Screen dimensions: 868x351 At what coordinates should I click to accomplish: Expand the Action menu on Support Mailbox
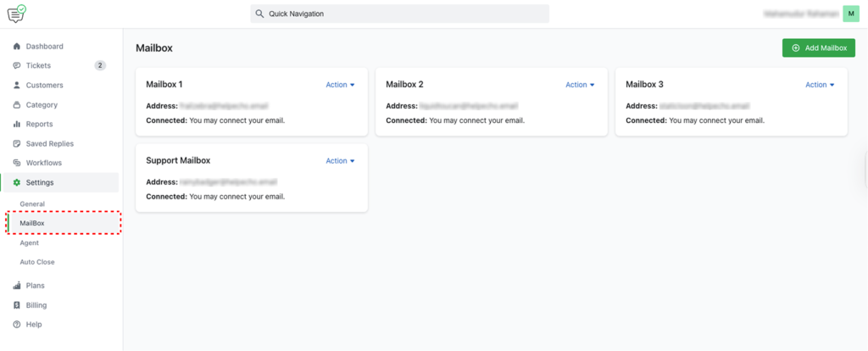coord(340,161)
